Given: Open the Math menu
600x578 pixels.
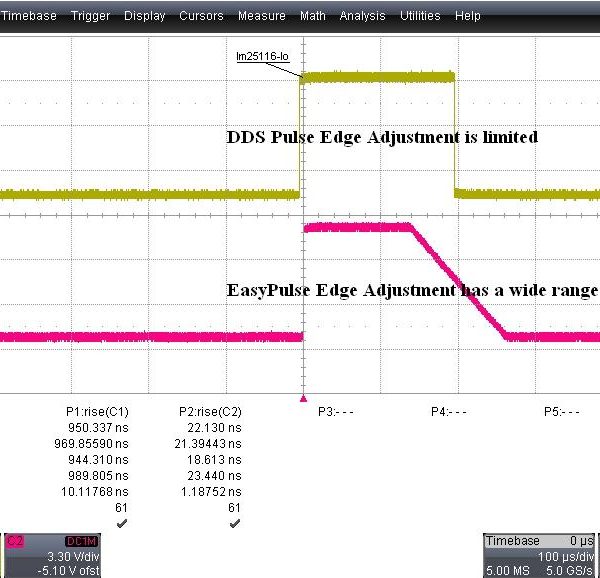Looking at the screenshot, I should coord(313,16).
